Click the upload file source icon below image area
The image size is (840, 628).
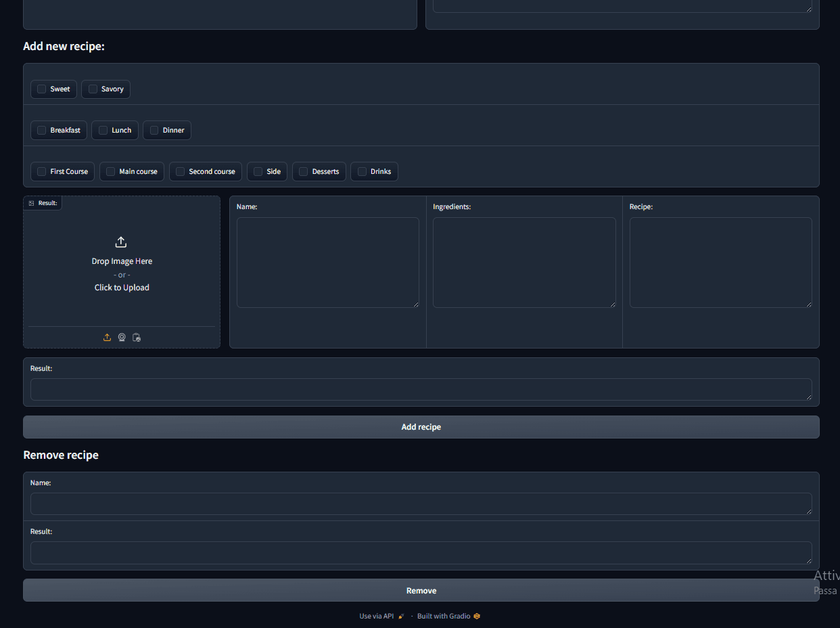pos(107,337)
